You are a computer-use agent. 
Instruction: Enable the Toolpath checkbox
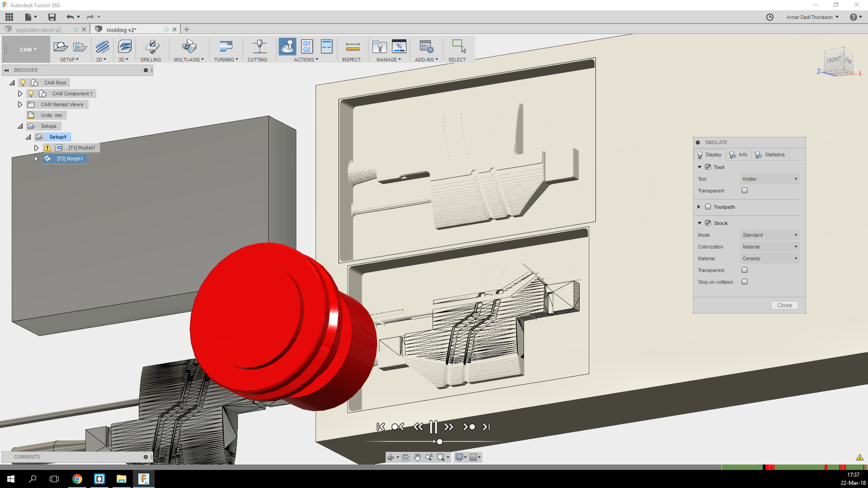[x=708, y=207]
